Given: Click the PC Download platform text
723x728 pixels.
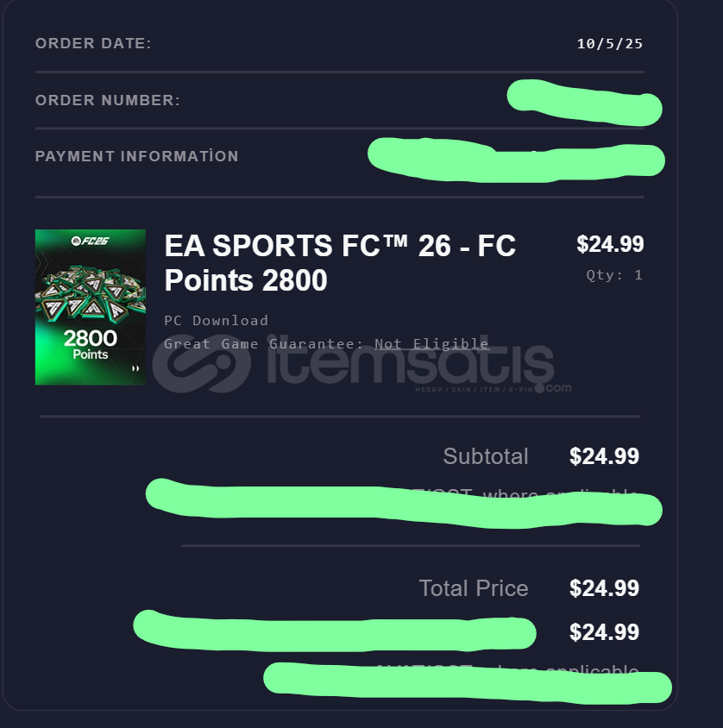Looking at the screenshot, I should click(x=217, y=320).
